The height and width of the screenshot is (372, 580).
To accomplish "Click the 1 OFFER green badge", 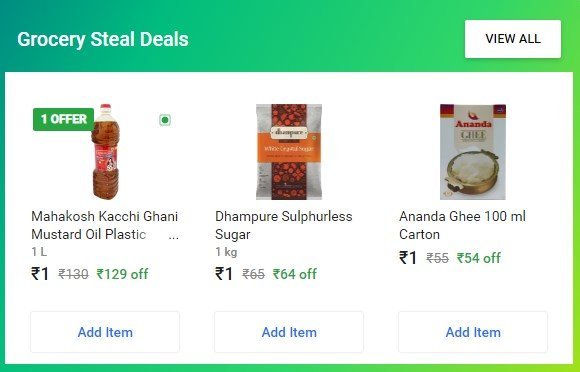I will pos(63,119).
